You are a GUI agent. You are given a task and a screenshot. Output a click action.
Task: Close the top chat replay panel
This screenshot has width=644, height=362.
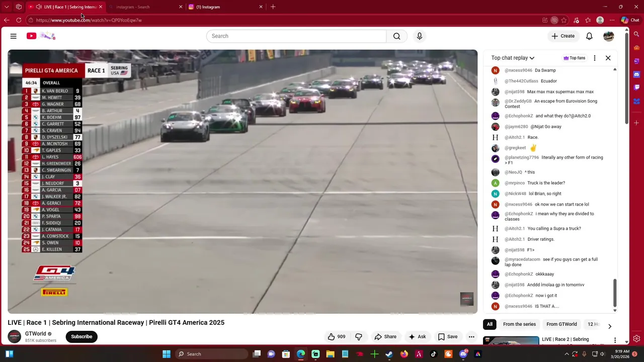(x=608, y=58)
